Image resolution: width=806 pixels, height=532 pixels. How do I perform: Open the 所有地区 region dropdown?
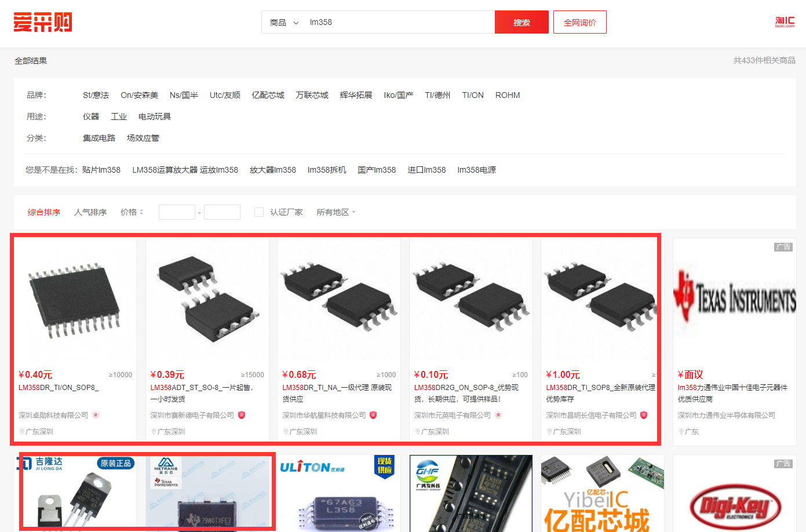335,212
